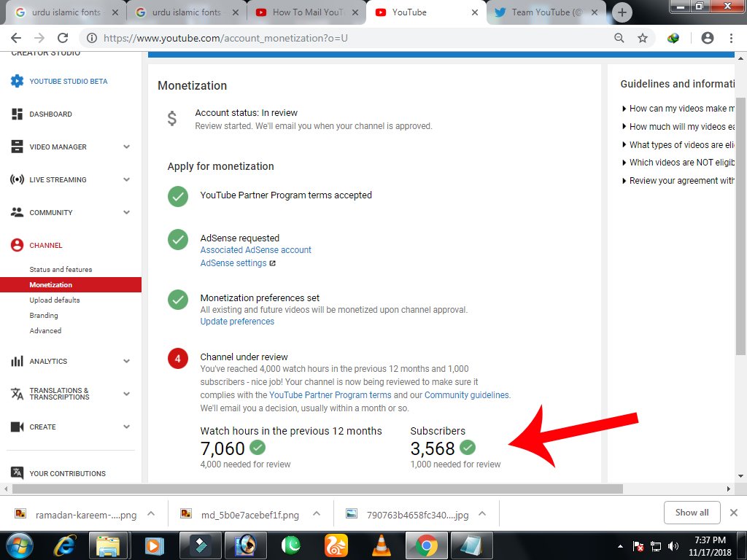Screen dimensions: 747x560
Task: Open Upload defaults submenu item
Action: point(54,300)
